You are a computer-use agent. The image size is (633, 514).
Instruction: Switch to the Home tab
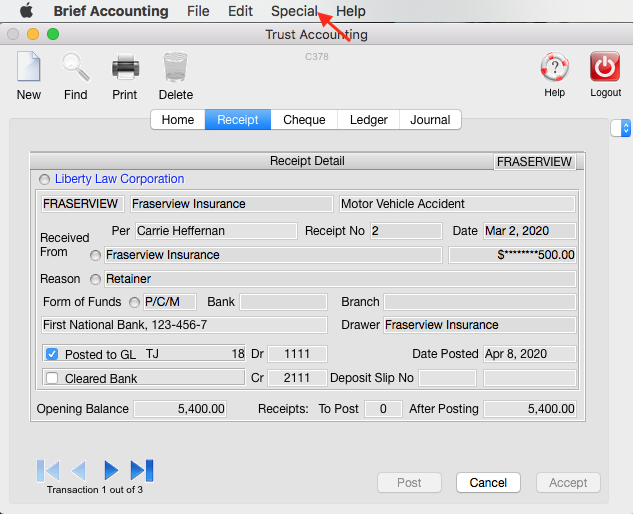178,120
